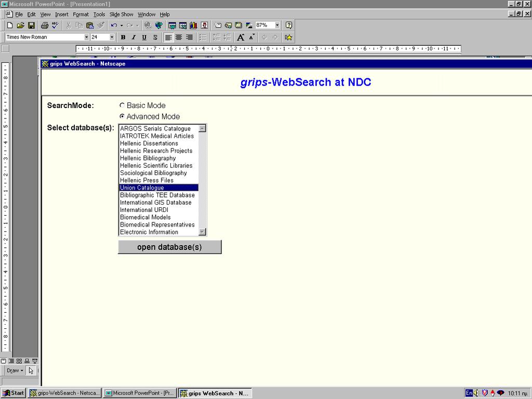
Task: Switch to the grips-WebSearch hyphenated taskbar button
Action: (x=65, y=393)
